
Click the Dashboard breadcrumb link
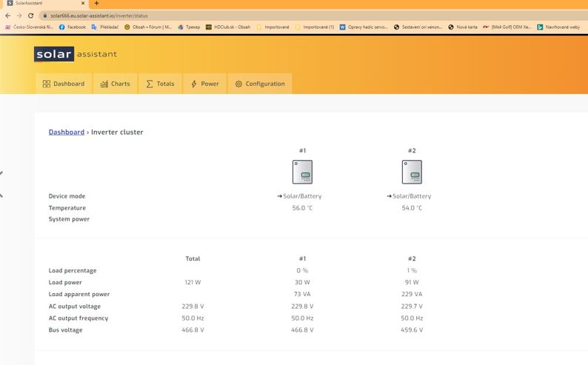(x=67, y=132)
